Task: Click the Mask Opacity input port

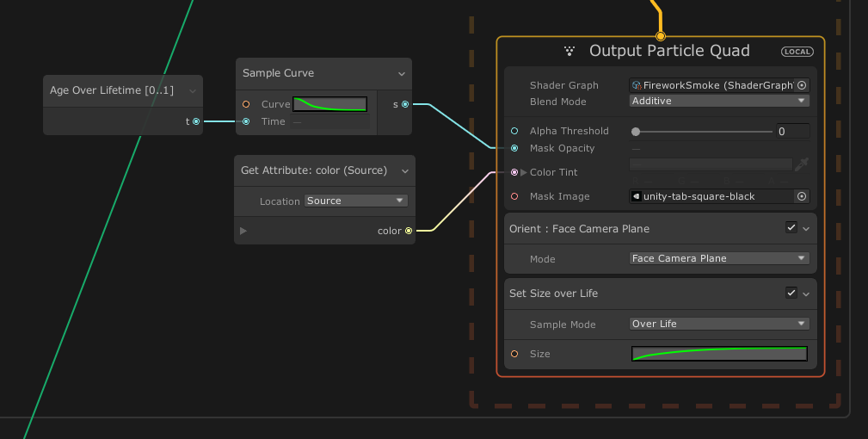Action: (514, 148)
